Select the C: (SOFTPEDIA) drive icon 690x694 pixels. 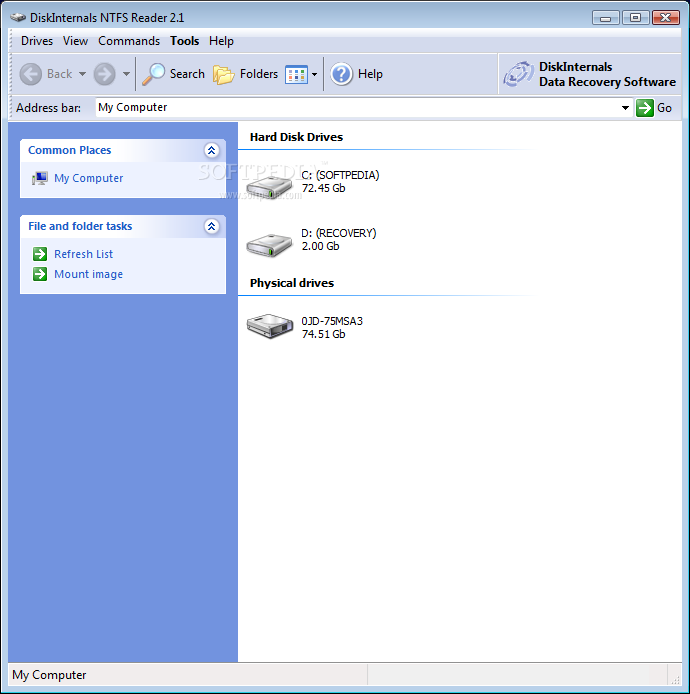(269, 186)
